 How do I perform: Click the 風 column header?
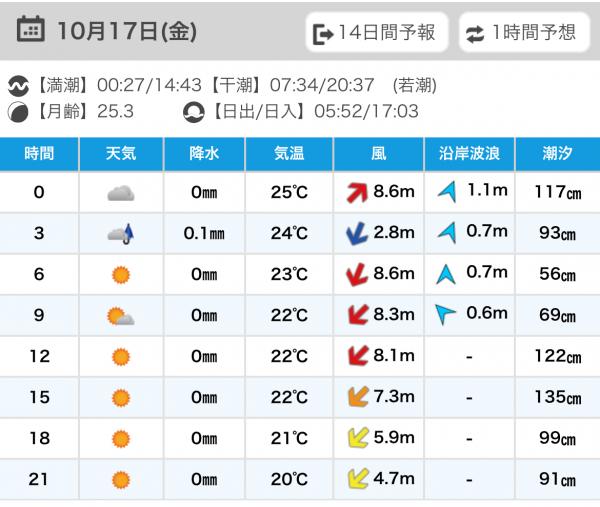[x=378, y=154]
